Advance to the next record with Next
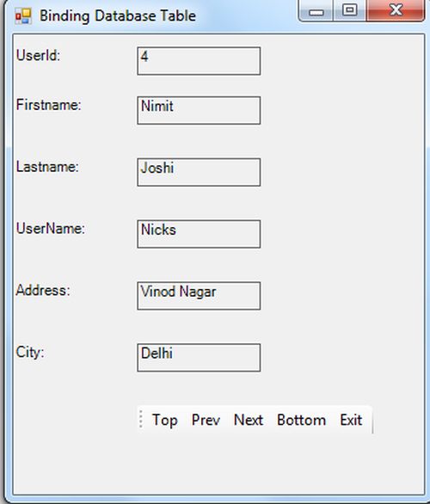The image size is (430, 504). (249, 420)
